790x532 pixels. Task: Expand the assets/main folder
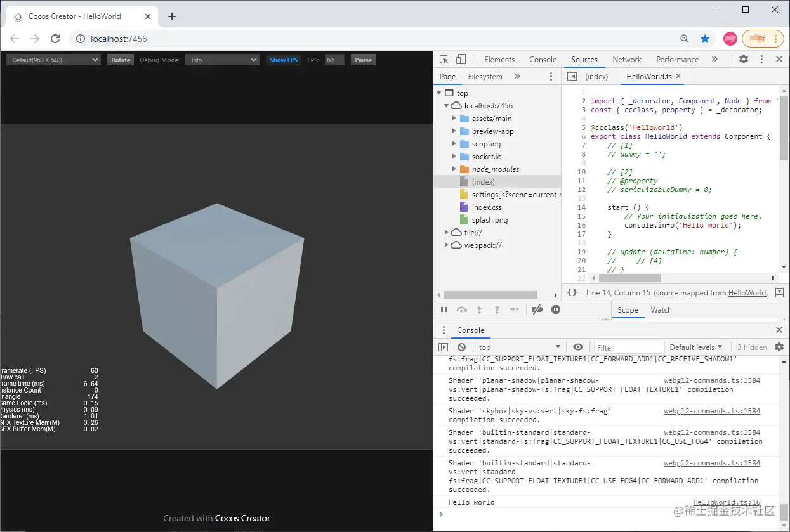coord(454,119)
